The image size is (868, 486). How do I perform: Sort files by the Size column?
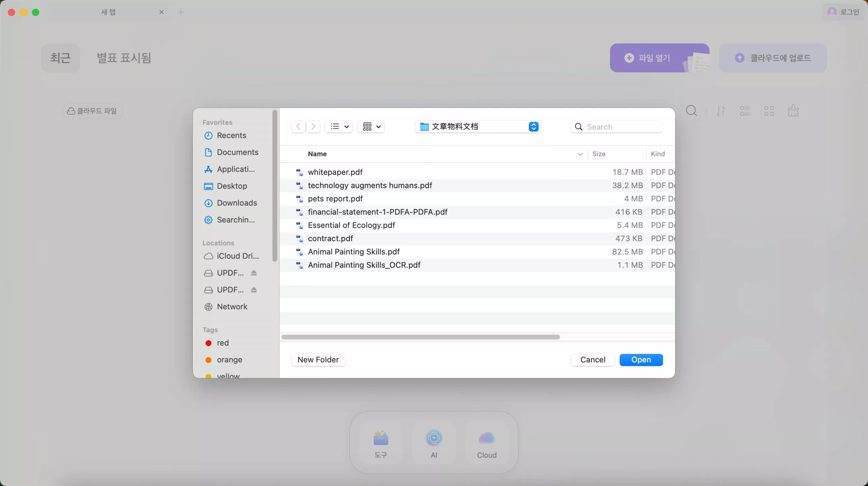coord(599,154)
